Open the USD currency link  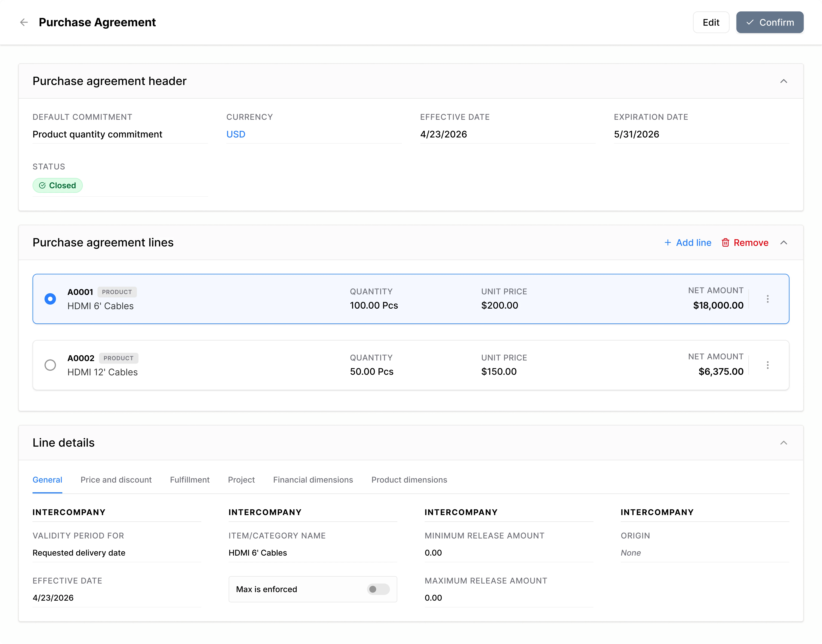pyautogui.click(x=236, y=134)
